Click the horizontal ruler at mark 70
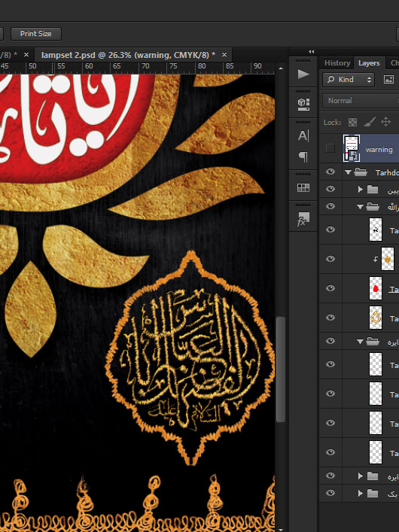This screenshot has width=399, height=532. (145, 66)
